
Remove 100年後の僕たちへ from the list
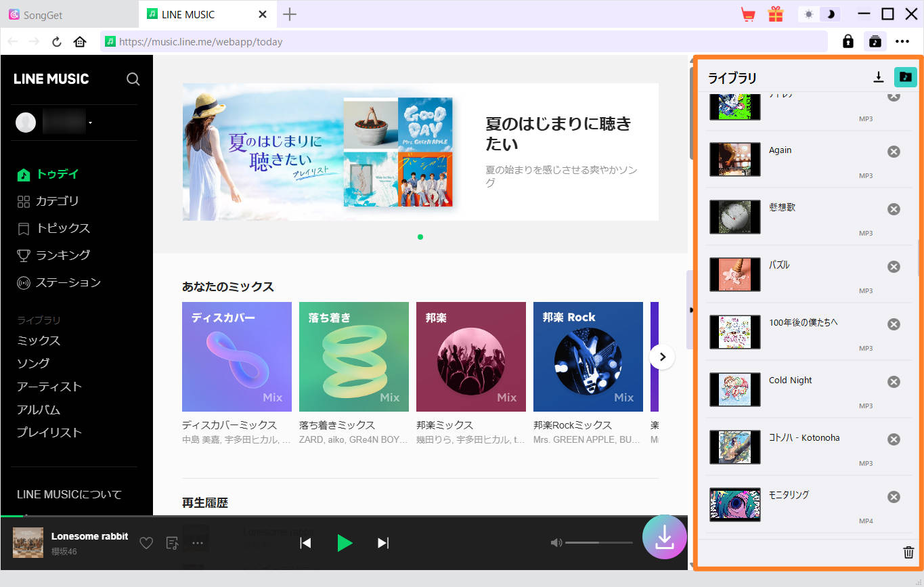tap(894, 324)
